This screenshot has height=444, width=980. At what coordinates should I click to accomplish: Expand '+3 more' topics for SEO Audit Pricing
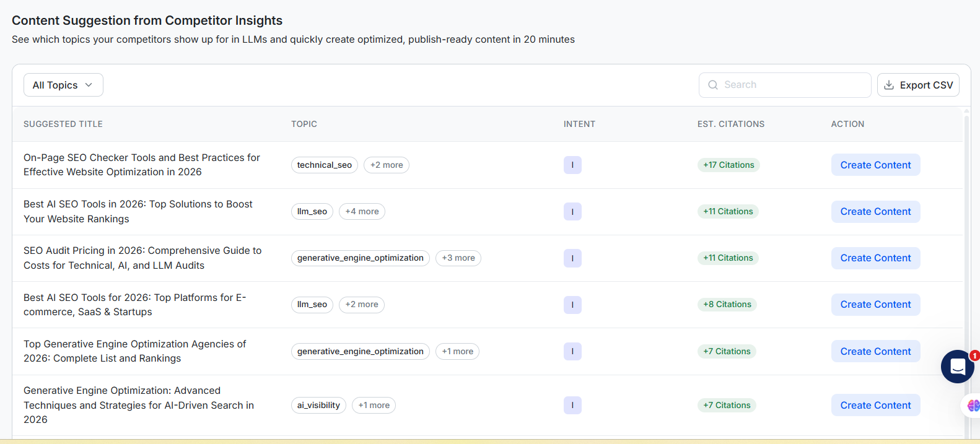click(x=458, y=258)
